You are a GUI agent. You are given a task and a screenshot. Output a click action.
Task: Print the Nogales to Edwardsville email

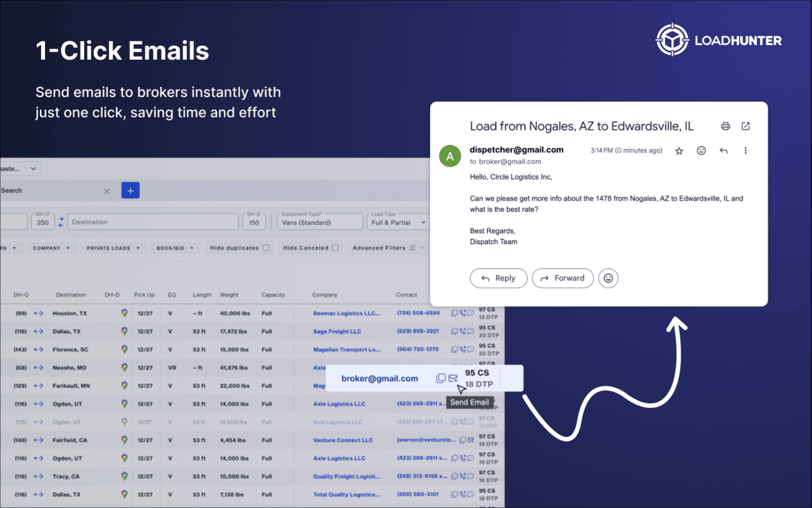(726, 126)
